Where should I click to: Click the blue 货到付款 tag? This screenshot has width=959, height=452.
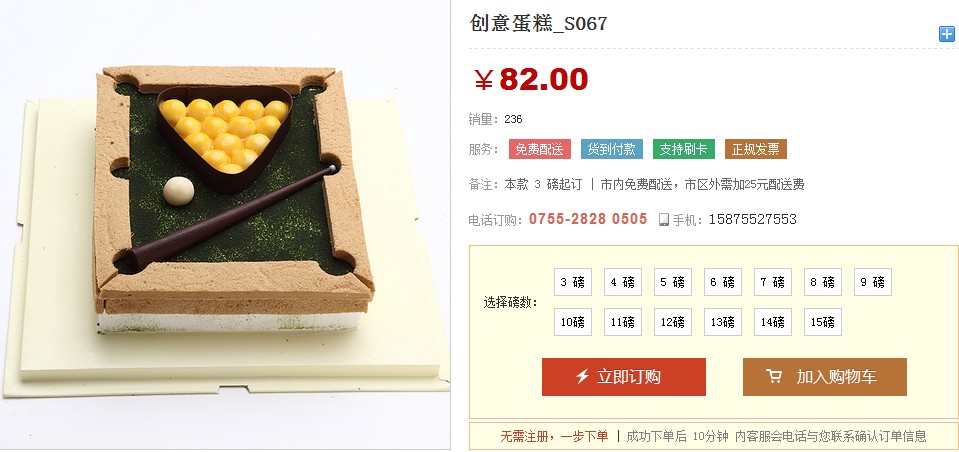pos(612,149)
